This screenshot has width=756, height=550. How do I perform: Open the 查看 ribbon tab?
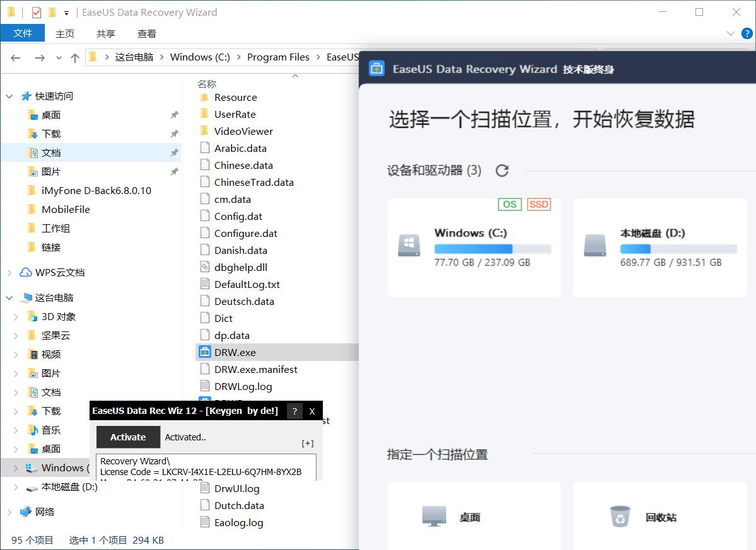coord(146,33)
